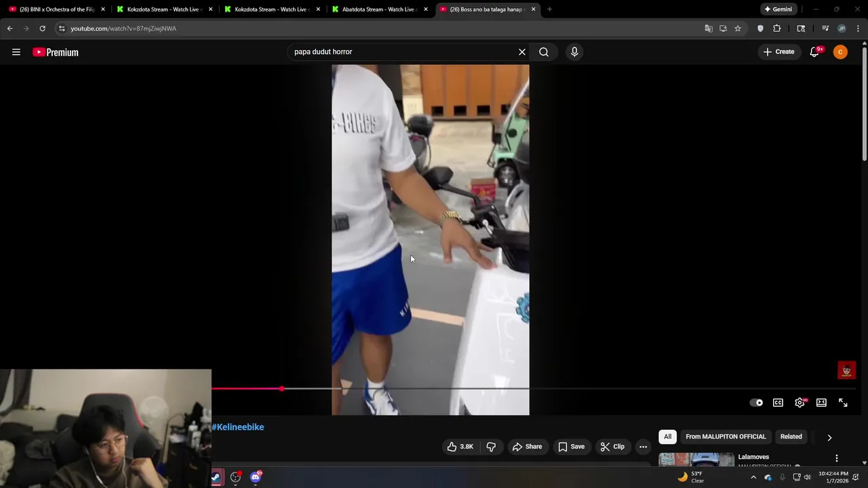Enter full screen mode
Image resolution: width=868 pixels, height=488 pixels.
tap(843, 403)
